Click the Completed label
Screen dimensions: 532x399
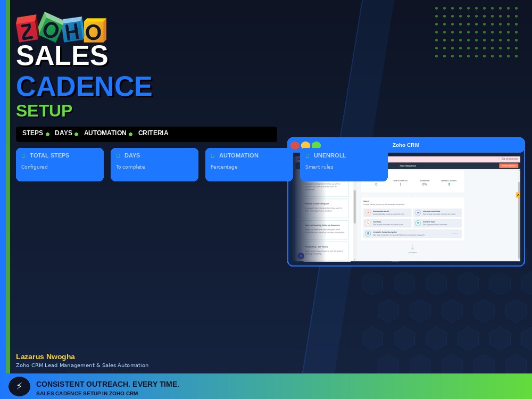click(413, 253)
